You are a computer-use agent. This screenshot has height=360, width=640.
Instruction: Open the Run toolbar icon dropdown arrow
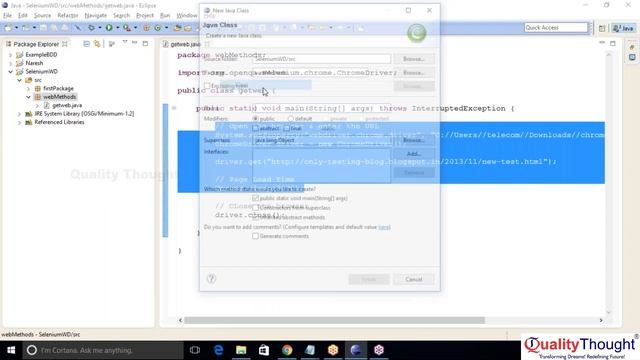tap(118, 28)
